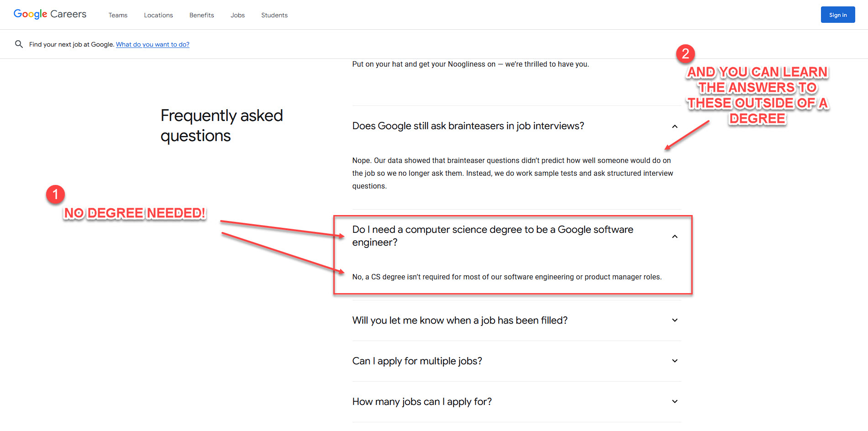Click the 'Put on your hat' sentence

click(x=470, y=64)
